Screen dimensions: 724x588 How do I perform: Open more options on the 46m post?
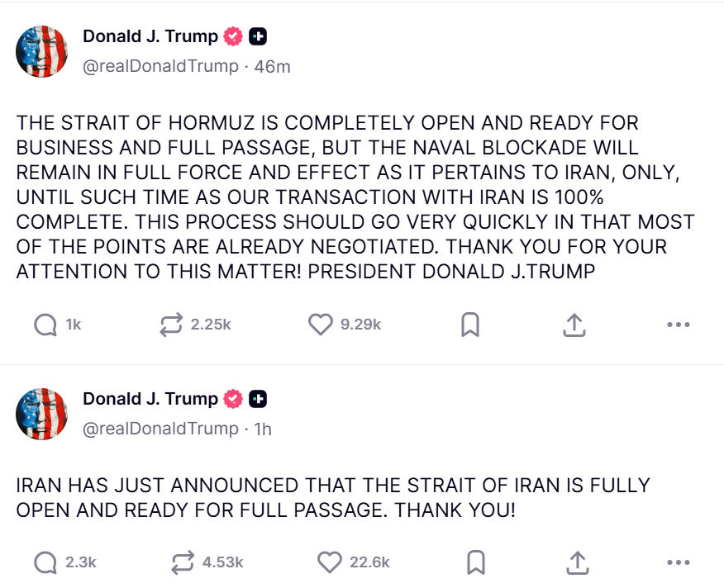[x=678, y=325]
